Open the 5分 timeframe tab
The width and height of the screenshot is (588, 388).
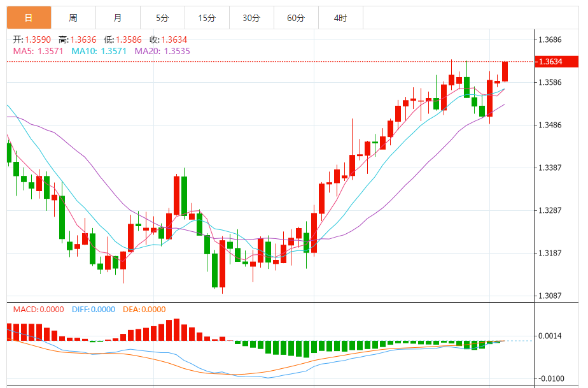[x=162, y=18]
